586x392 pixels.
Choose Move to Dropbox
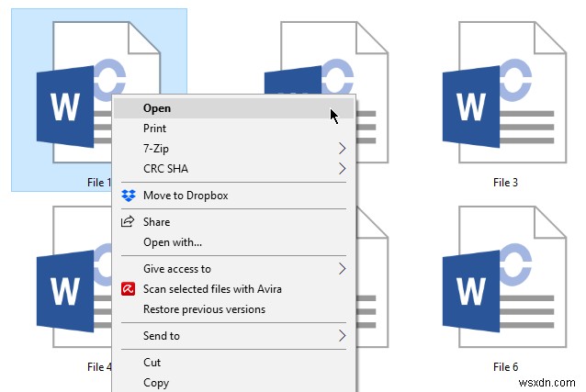click(x=234, y=196)
